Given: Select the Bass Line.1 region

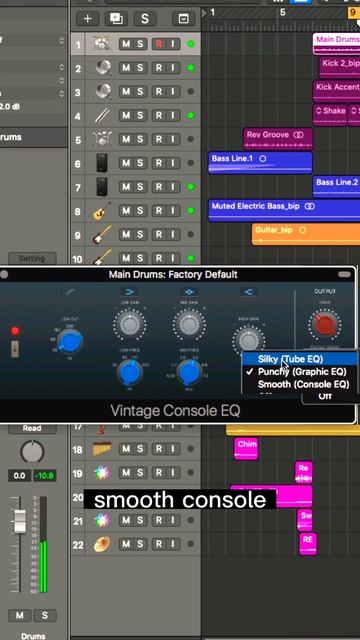Looking at the screenshot, I should click(260, 163).
